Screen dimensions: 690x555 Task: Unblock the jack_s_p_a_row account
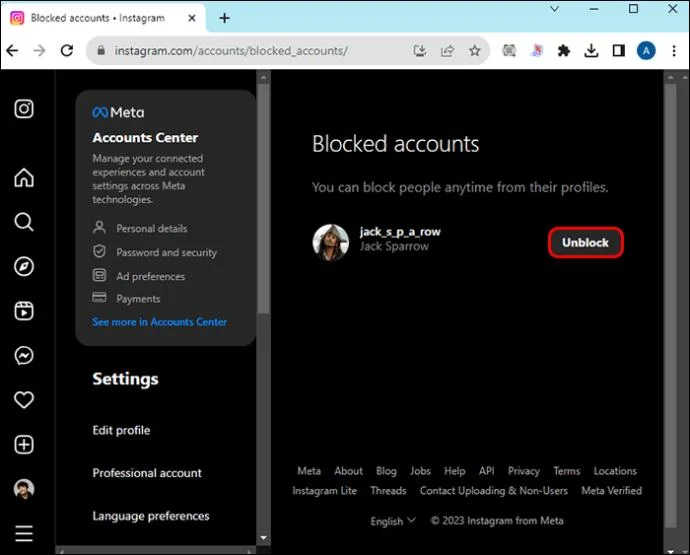click(x=585, y=243)
